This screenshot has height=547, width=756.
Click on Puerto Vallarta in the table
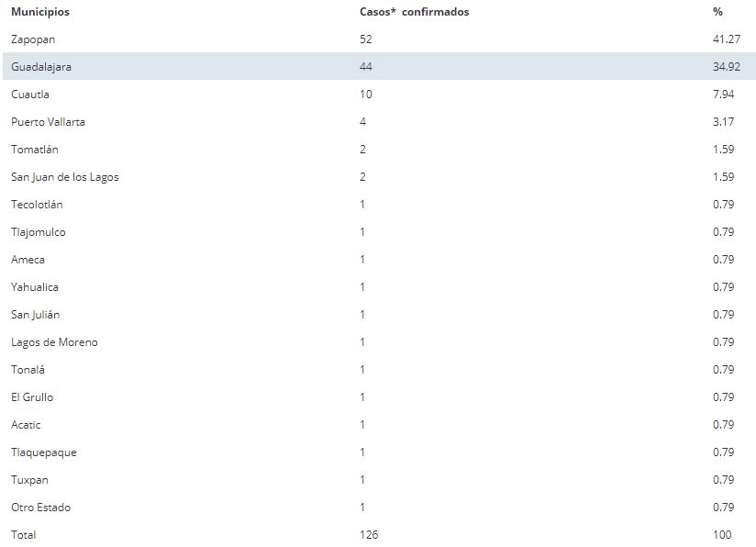[48, 122]
